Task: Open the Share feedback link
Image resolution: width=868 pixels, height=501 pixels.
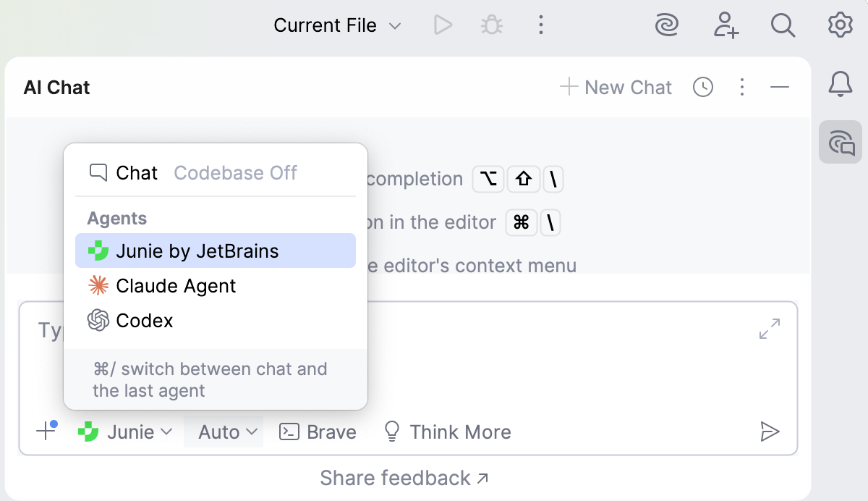Action: point(404,478)
